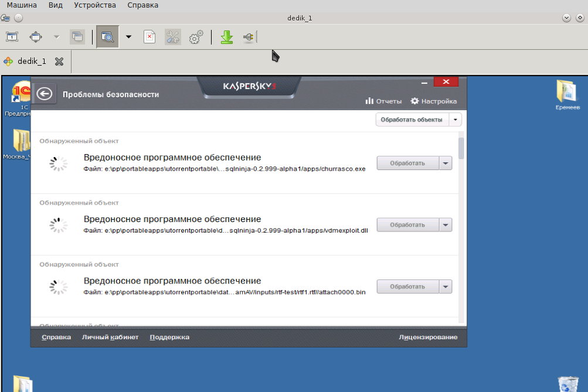
Task: Expand action dropdown for attach0000.bin
Action: click(446, 287)
